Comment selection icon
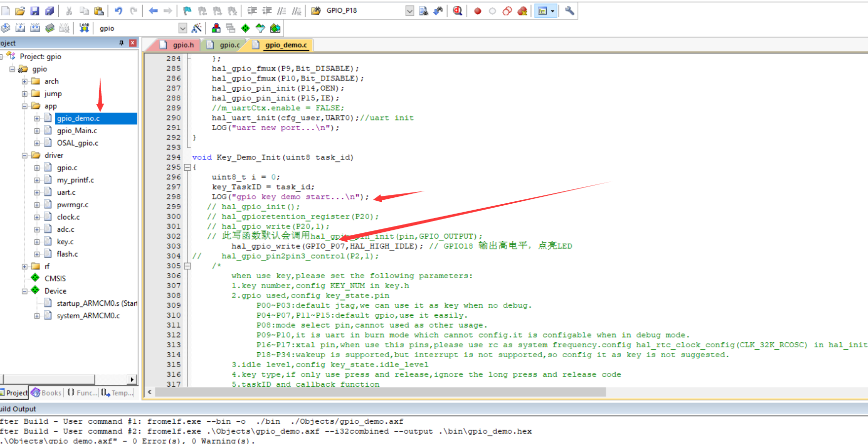This screenshot has width=868, height=444. tap(282, 11)
